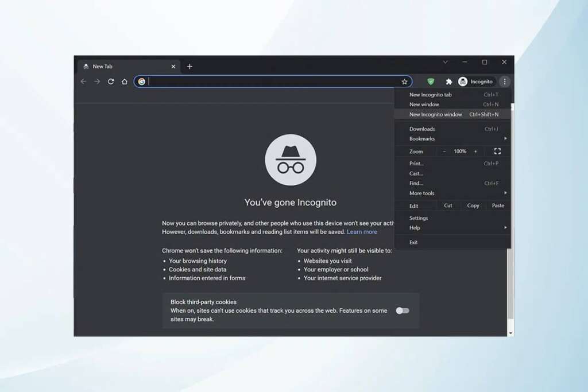The image size is (588, 392).
Task: Click the back navigation arrow
Action: pyautogui.click(x=83, y=81)
